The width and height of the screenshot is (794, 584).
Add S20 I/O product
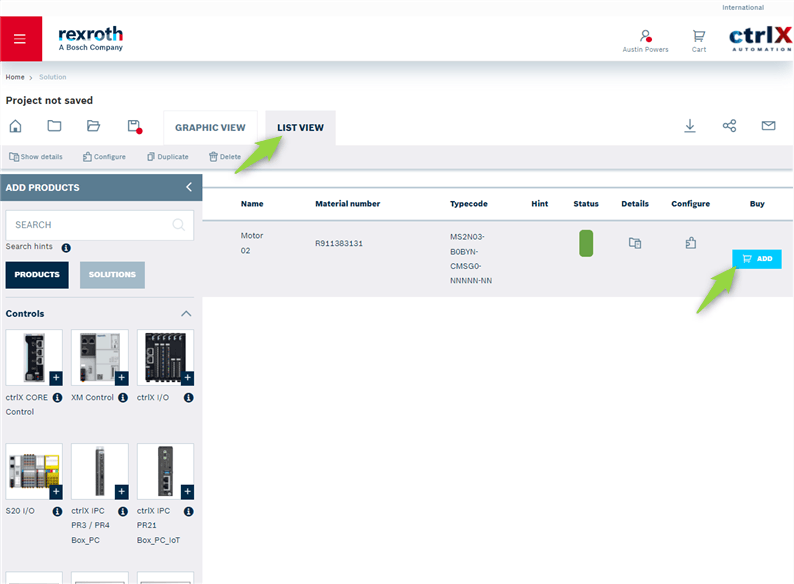(x=56, y=492)
